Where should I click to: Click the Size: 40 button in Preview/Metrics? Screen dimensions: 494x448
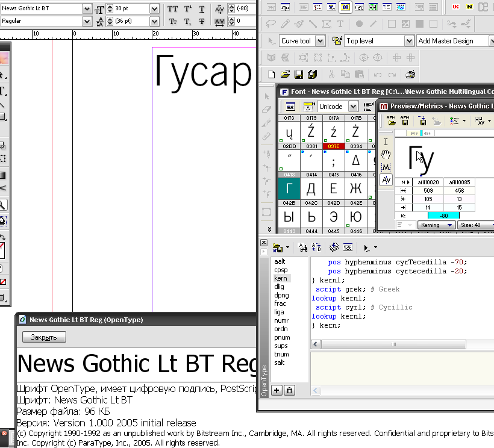[476, 225]
